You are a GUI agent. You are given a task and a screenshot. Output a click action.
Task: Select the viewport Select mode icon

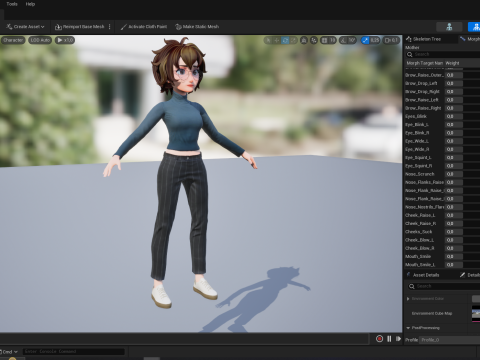click(268, 40)
